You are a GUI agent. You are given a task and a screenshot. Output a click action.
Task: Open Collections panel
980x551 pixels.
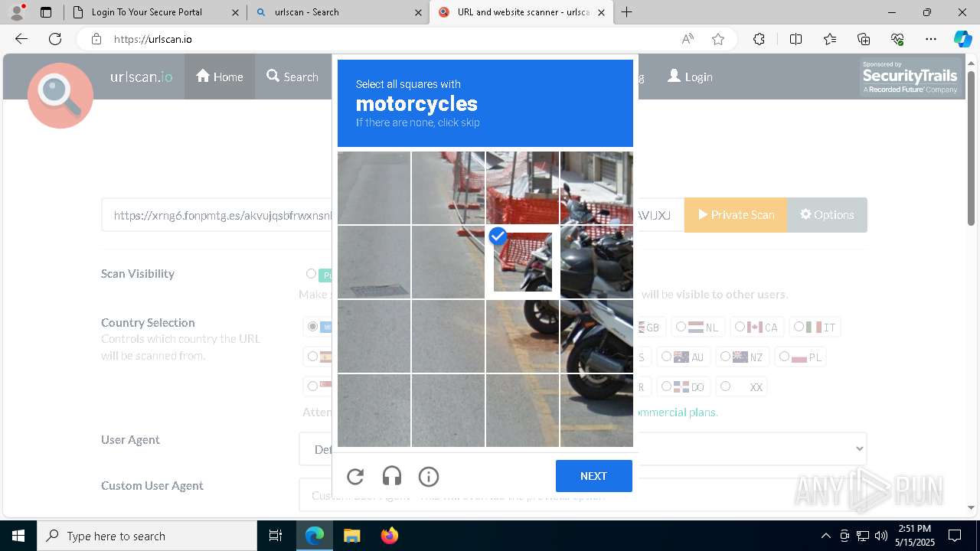(864, 39)
